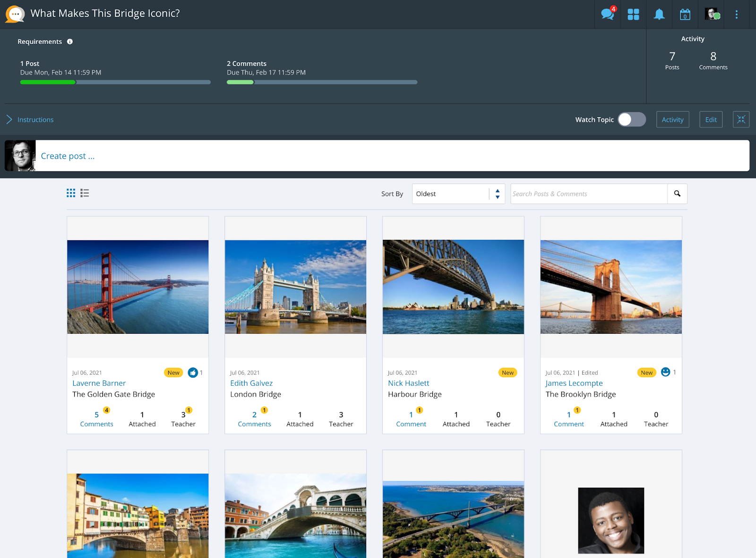Click the smiley reaction on James Lecompte's post
This screenshot has height=558, width=756.
coord(665,372)
